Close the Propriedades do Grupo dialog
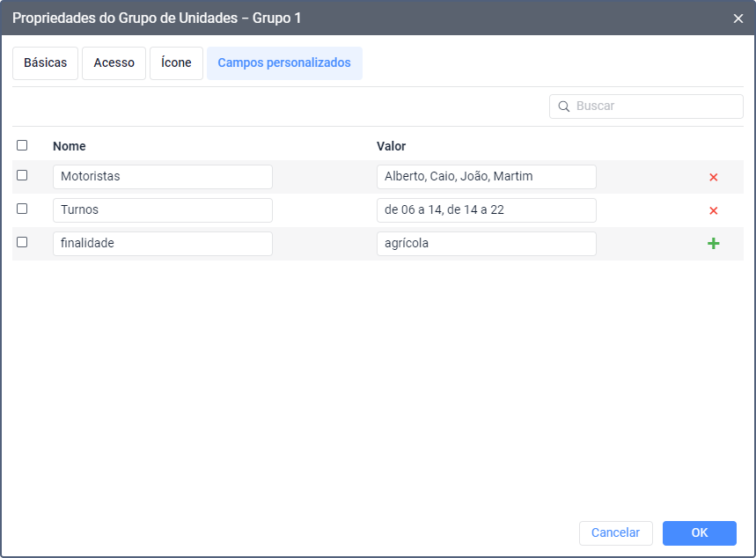 (738, 18)
